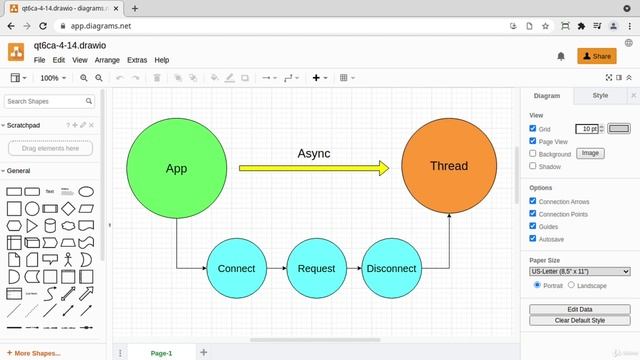Click the To Front icon
This screenshot has width=640, height=360.
pos(178,78)
